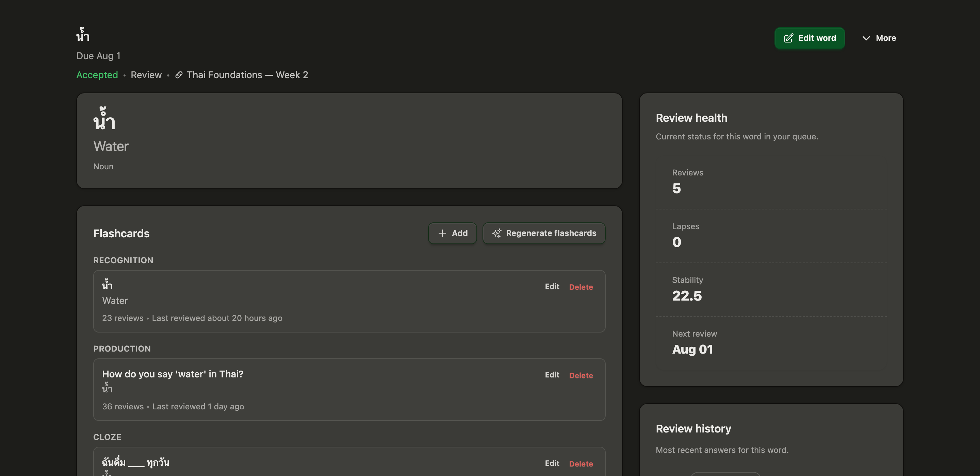Click '23 reviews · Last reviewed about 20 hours ago'

tap(192, 318)
